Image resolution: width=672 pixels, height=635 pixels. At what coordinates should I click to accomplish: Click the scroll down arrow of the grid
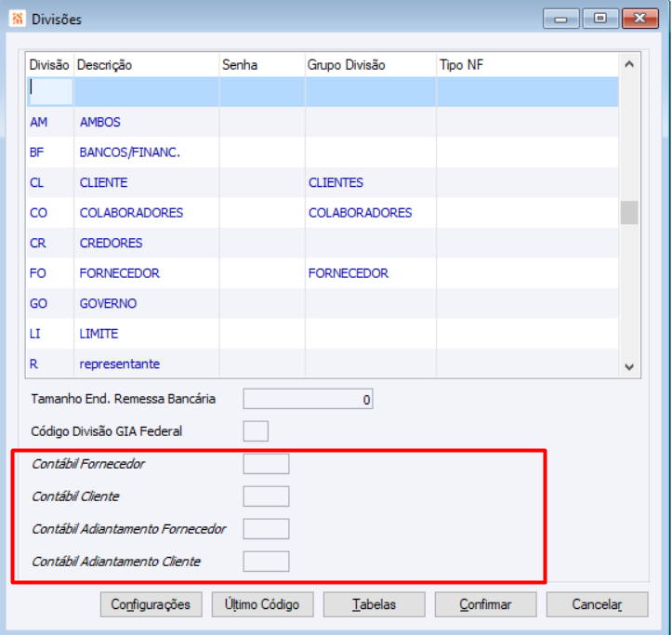click(629, 366)
